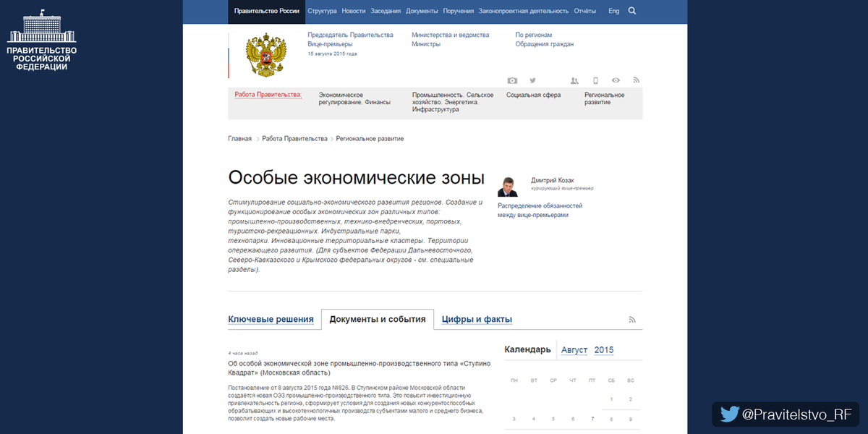Switch to the Цифры и факты tab
Image resolution: width=868 pixels, height=434 pixels.
pos(477,319)
